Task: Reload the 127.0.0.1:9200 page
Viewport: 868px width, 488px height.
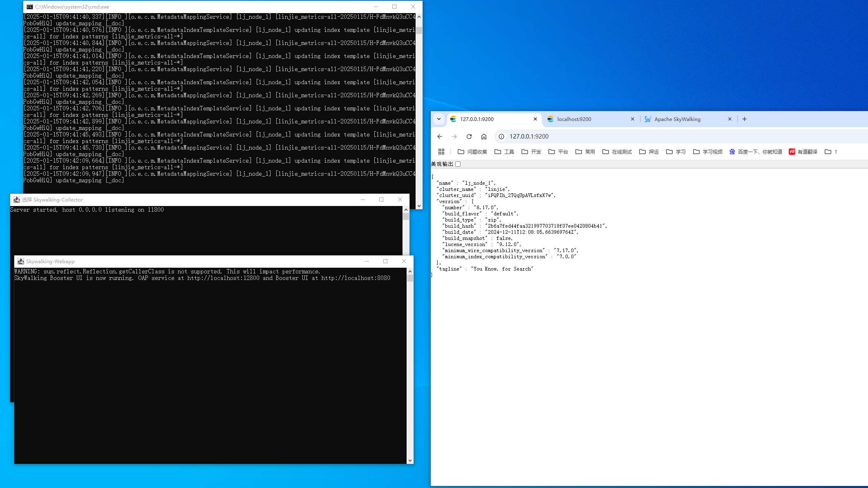Action: point(469,137)
